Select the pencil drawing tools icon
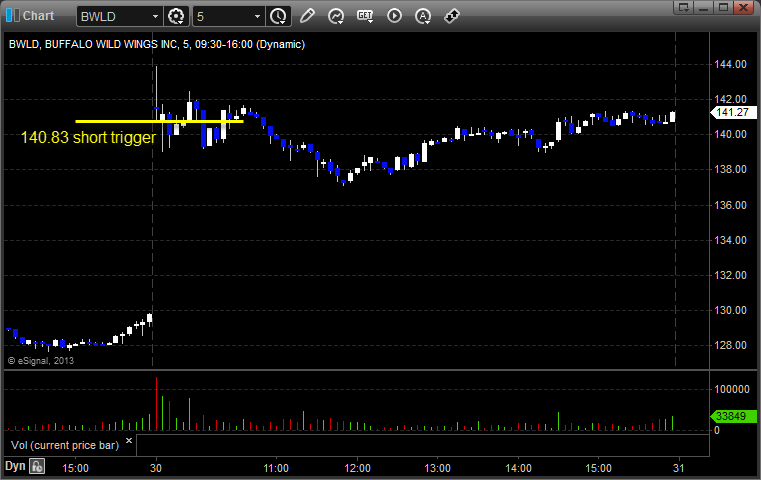The height and width of the screenshot is (480, 761). click(307, 16)
